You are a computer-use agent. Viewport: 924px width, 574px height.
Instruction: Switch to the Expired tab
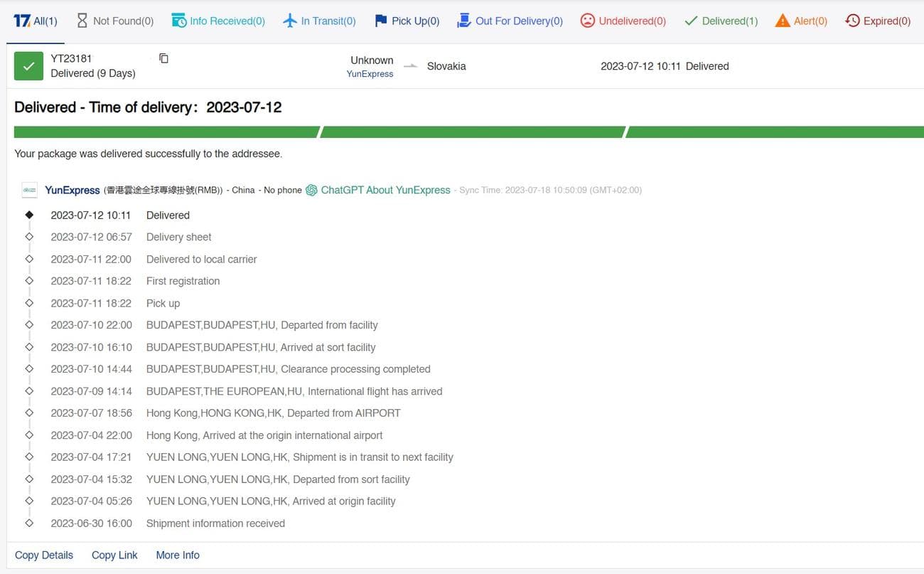(x=878, y=20)
